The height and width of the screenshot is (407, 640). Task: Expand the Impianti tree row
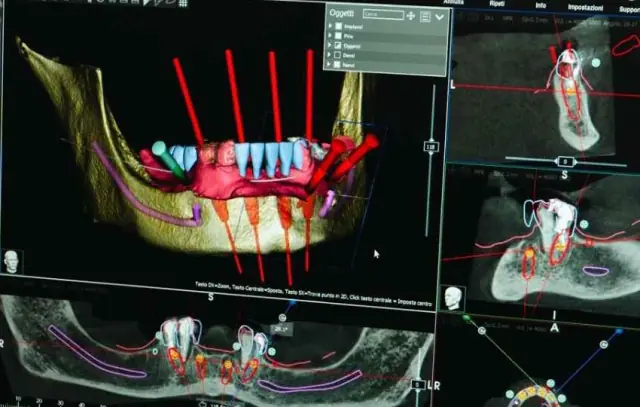click(x=330, y=26)
